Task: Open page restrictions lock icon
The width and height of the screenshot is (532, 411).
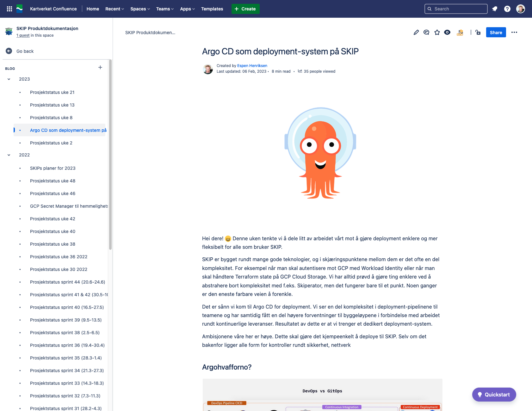Action: tap(478, 32)
